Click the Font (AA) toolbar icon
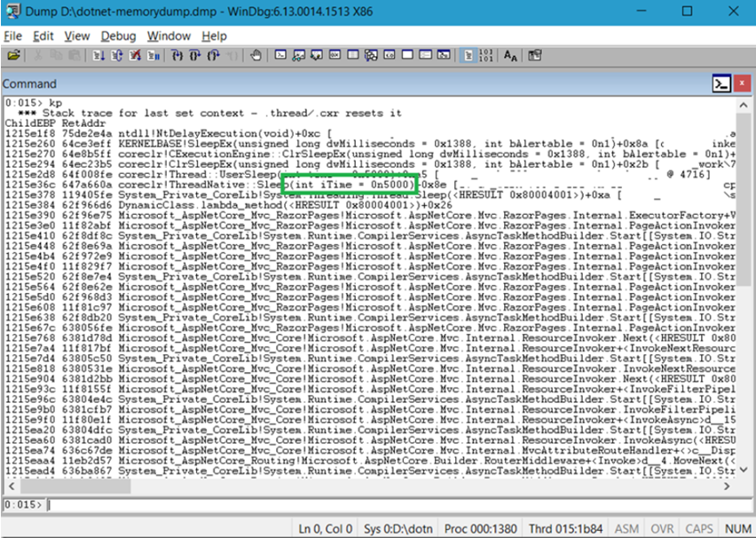 (x=510, y=56)
